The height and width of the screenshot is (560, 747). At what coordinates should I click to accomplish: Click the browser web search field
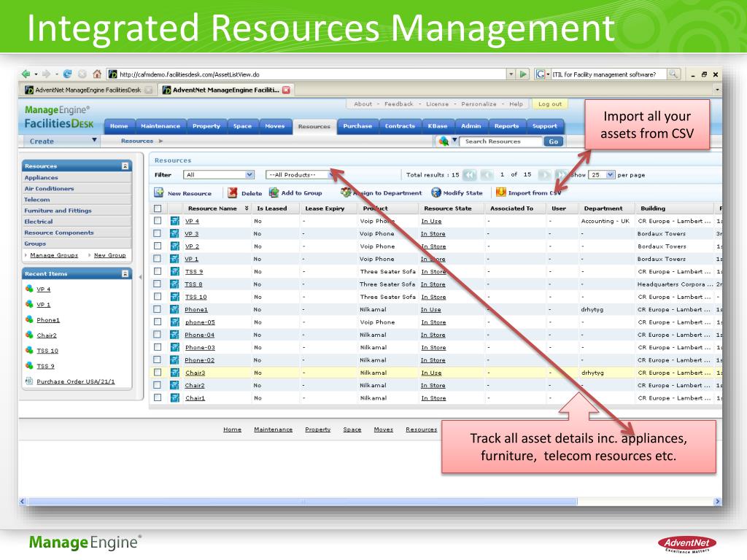[609, 74]
